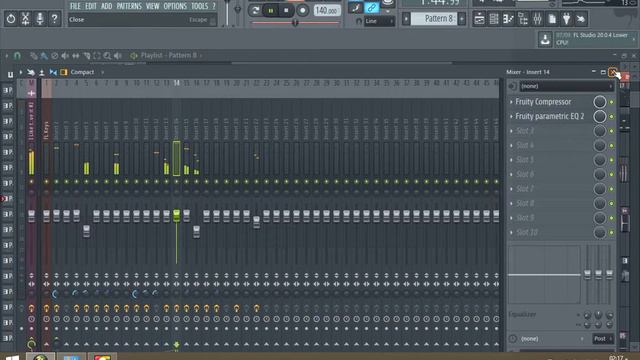Click the song position slider under transport
The image size is (640, 360).
[x=295, y=23]
